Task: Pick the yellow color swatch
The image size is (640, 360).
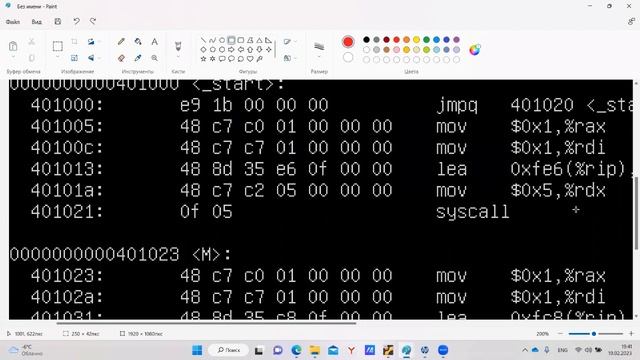Action: pos(416,40)
